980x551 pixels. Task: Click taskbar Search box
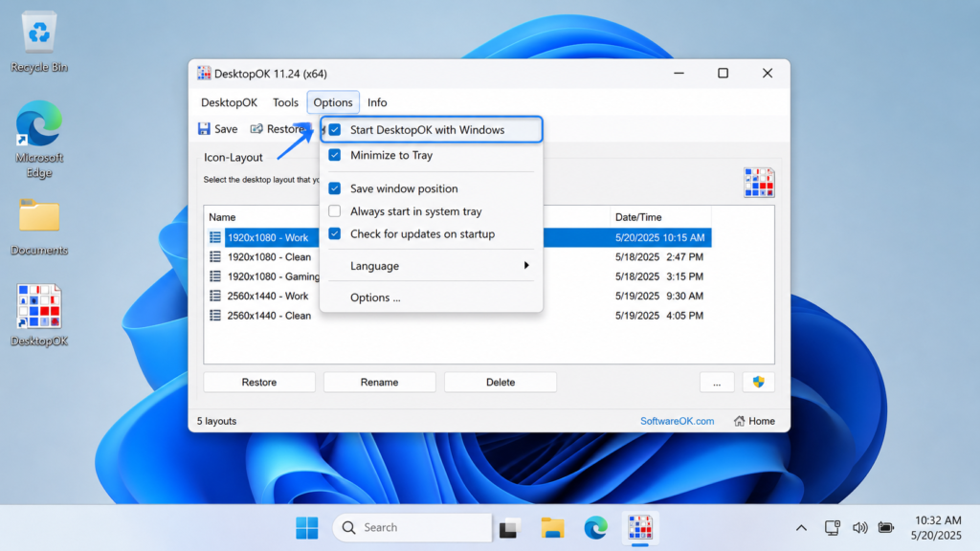pyautogui.click(x=412, y=528)
